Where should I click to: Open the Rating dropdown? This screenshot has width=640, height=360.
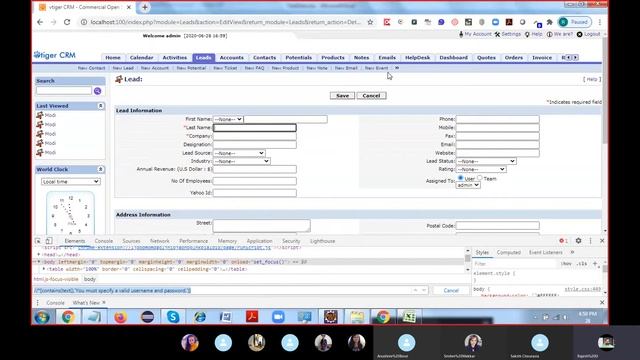(481, 169)
